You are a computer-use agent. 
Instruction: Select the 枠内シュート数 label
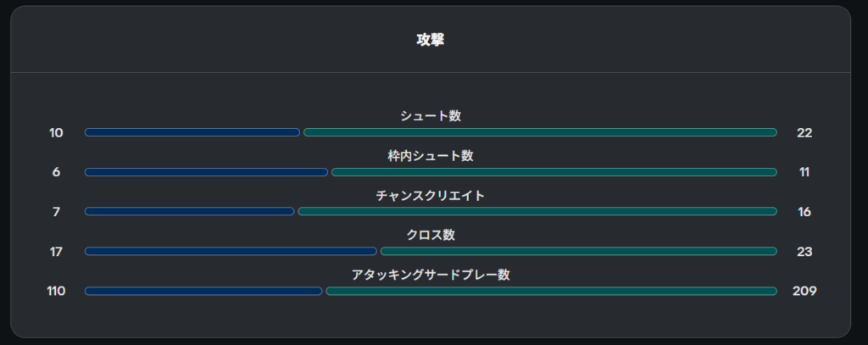(x=431, y=156)
